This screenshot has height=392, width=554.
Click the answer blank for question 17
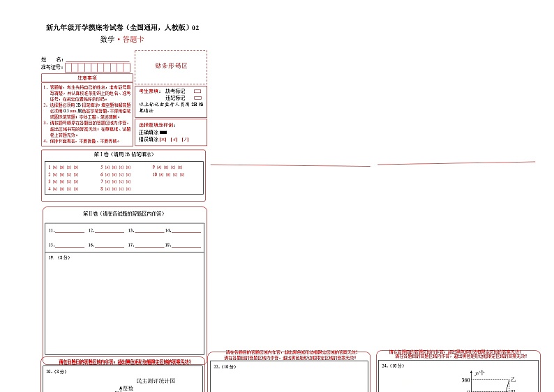[149, 245]
